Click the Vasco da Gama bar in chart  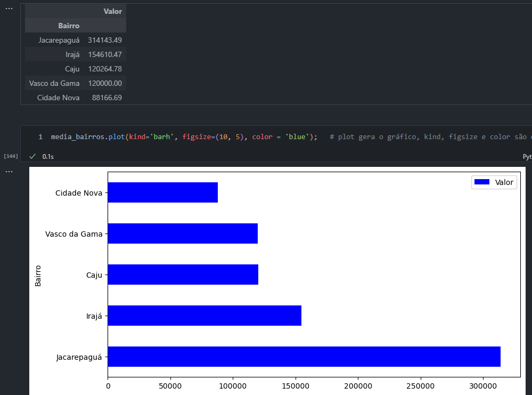coord(183,233)
